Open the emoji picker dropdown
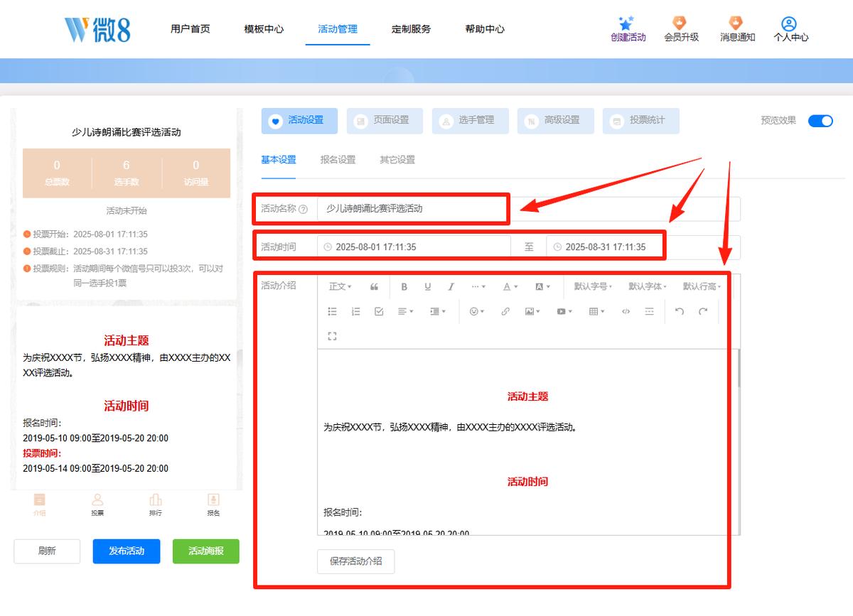This screenshot has height=616, width=853. (x=477, y=311)
